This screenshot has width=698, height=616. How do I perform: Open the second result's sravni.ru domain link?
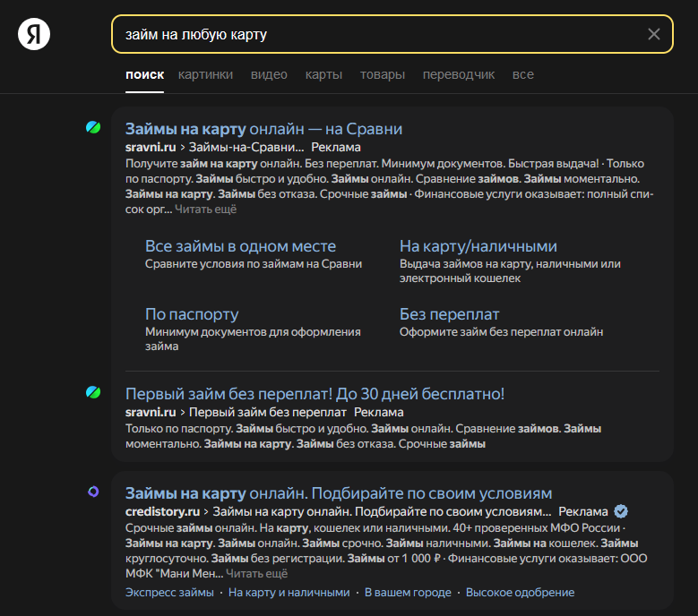151,412
